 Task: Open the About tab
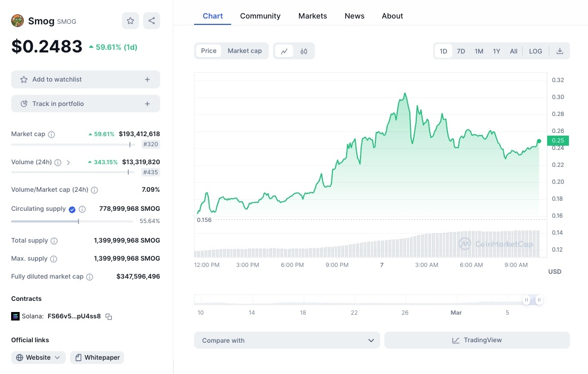(x=392, y=16)
